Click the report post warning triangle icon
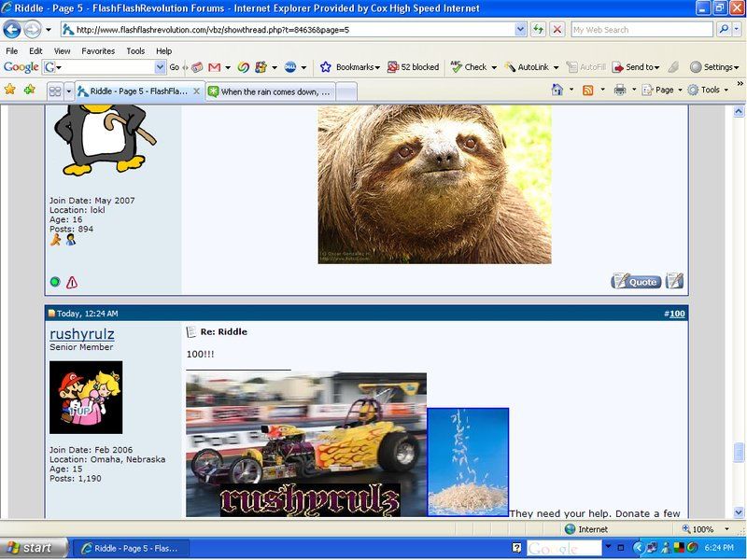This screenshot has height=560, width=747. point(72,282)
